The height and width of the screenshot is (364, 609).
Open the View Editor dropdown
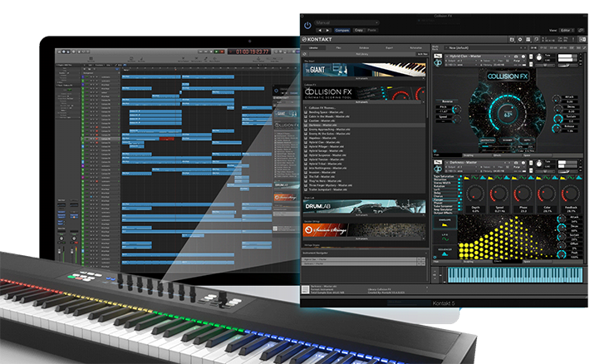[x=566, y=30]
